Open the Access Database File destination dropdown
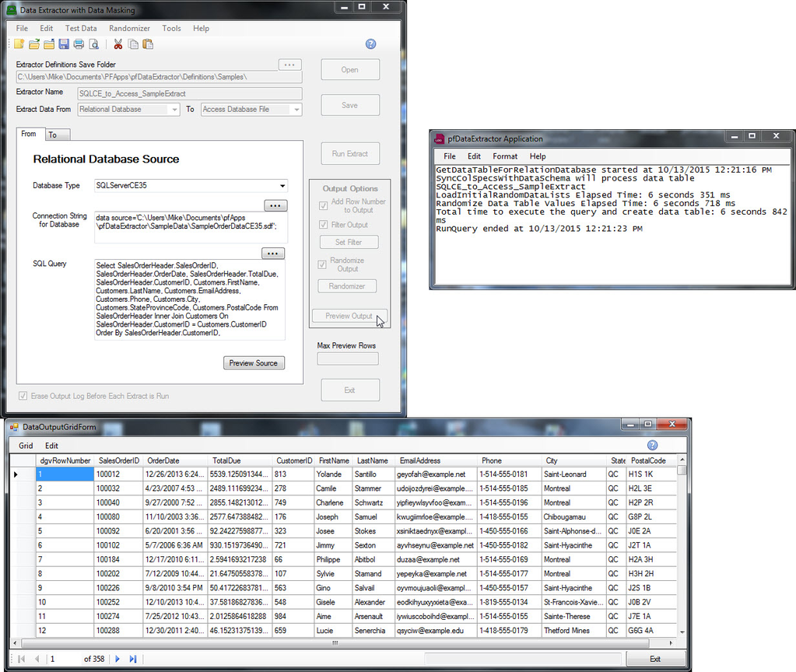The image size is (796, 672). [296, 110]
